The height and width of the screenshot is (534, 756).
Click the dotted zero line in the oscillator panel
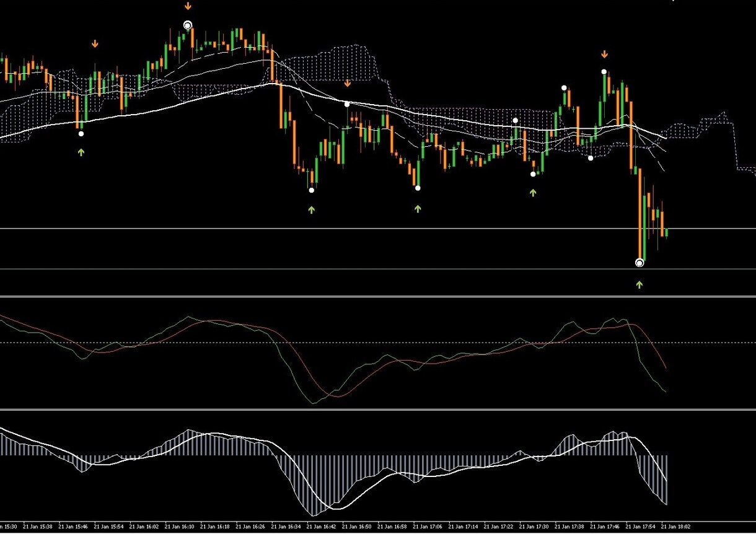click(x=378, y=343)
